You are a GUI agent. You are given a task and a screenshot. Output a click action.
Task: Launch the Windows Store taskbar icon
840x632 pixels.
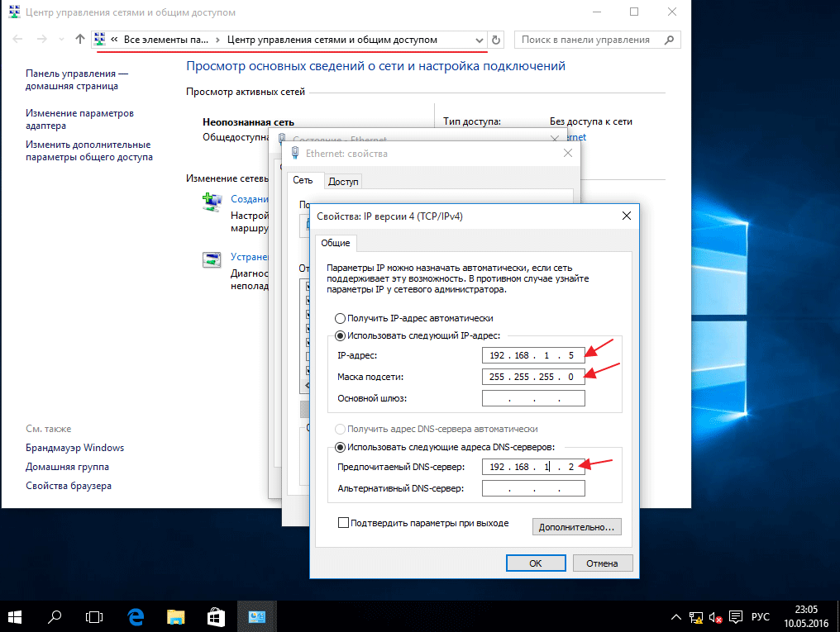[215, 616]
